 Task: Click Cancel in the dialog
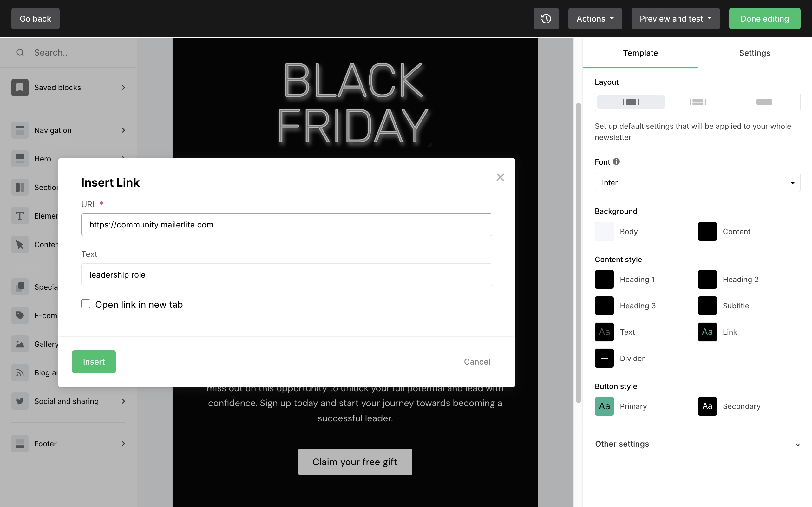coord(476,362)
